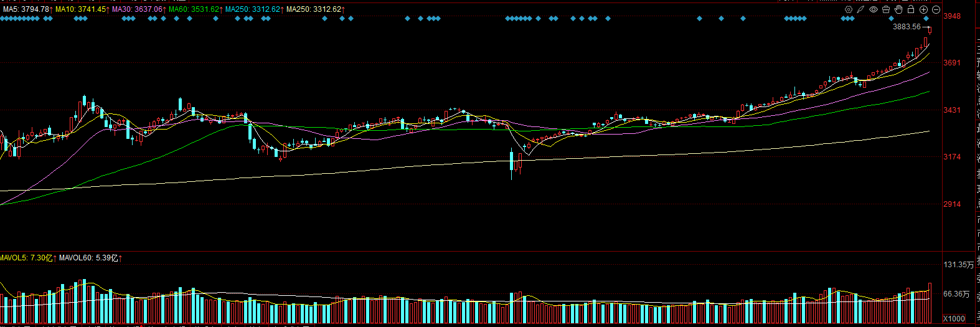Click the 3948 price axis label
This screenshot has width=980, height=327.
point(952,16)
